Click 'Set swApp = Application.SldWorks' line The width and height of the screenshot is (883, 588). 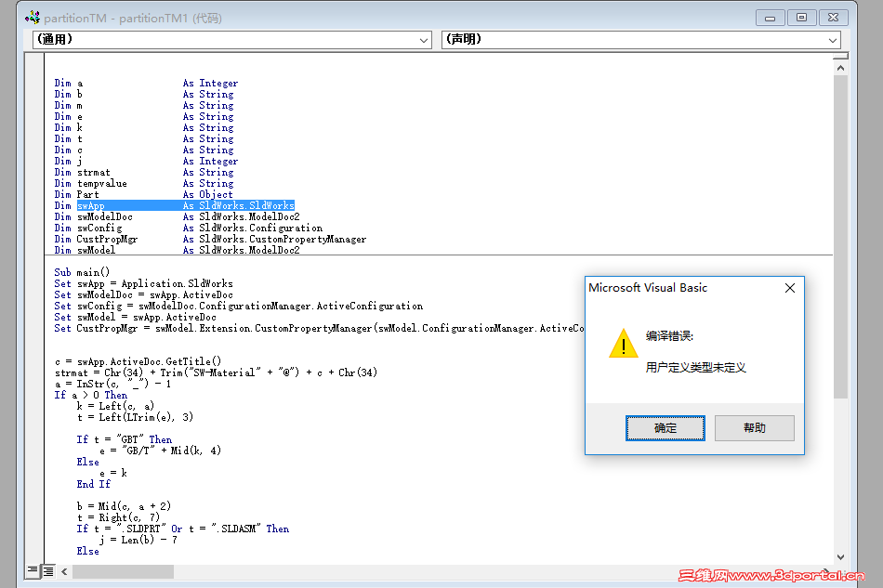(143, 283)
